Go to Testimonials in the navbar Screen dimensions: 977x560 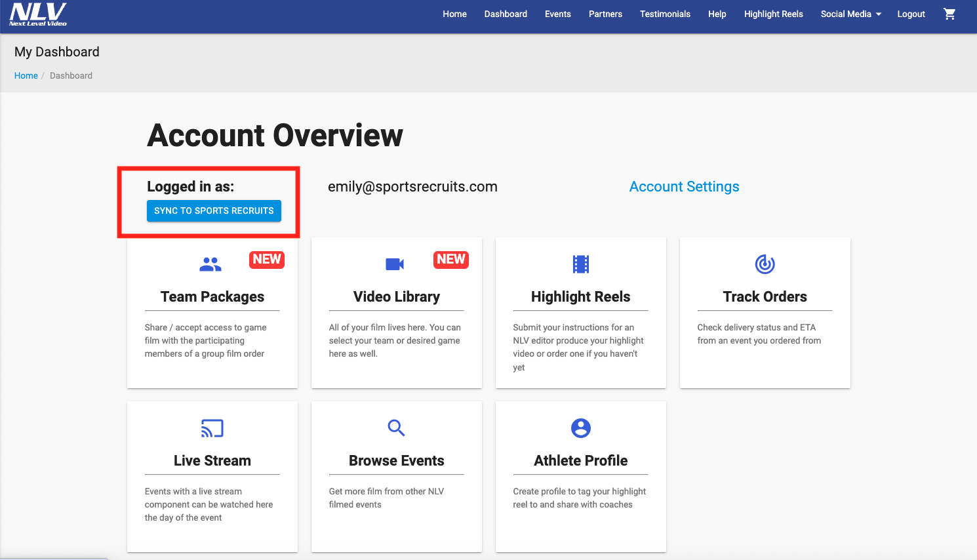click(x=665, y=14)
